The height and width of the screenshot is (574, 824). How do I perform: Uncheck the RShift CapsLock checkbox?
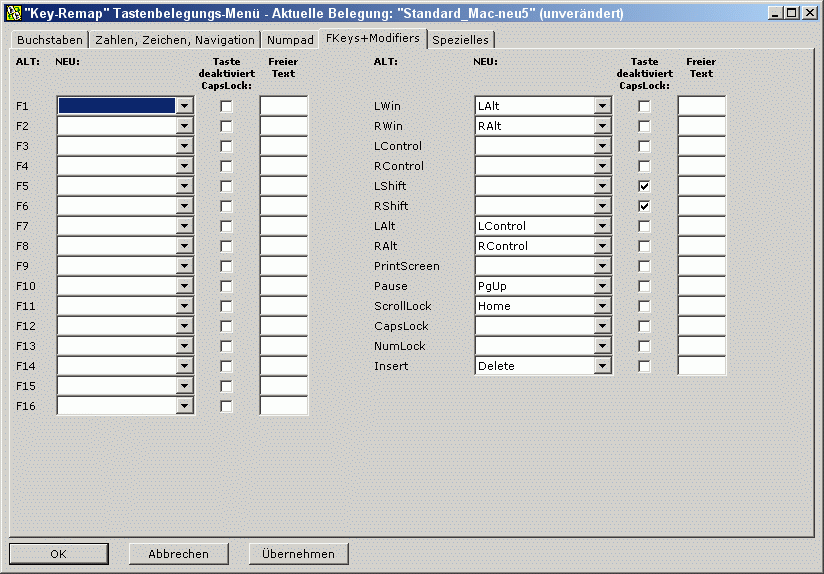click(x=644, y=206)
